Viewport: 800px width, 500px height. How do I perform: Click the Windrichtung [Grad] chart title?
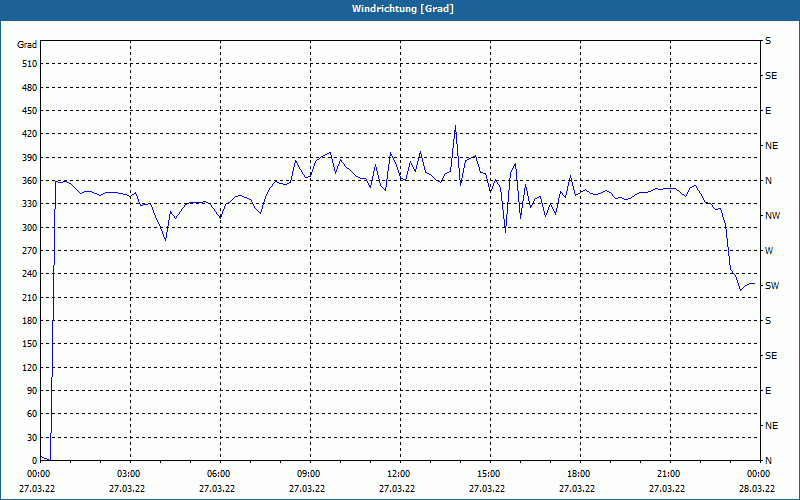[403, 9]
